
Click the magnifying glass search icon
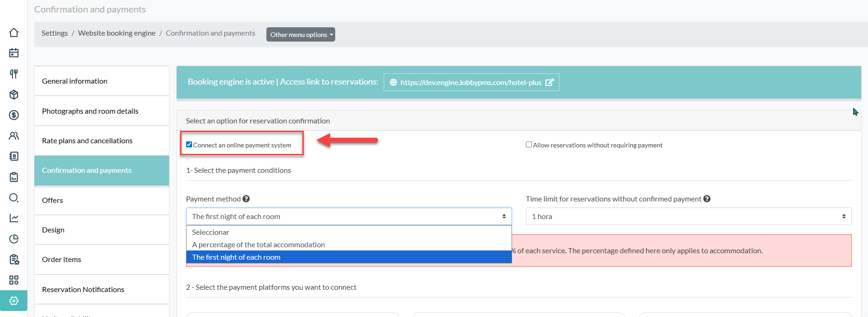pyautogui.click(x=14, y=198)
